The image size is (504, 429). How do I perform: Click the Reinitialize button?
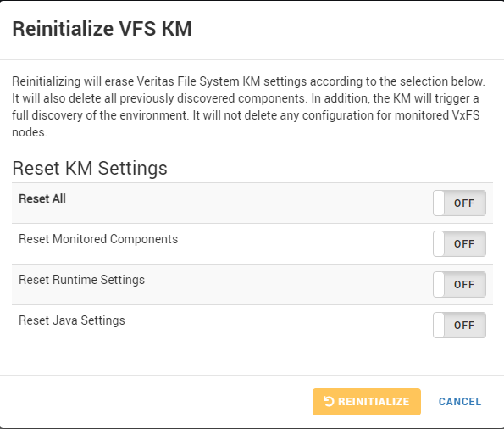click(367, 402)
